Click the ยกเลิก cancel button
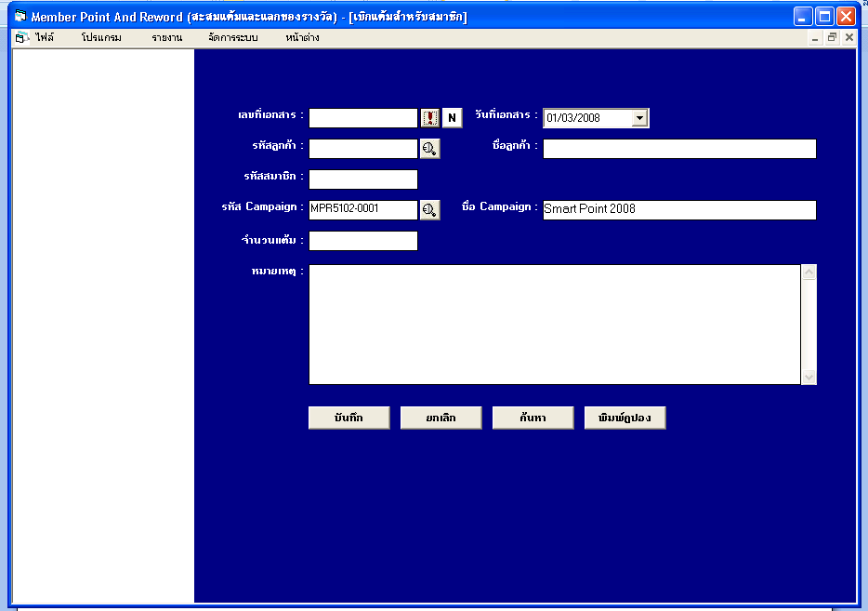This screenshot has height=611, width=868. pyautogui.click(x=441, y=418)
